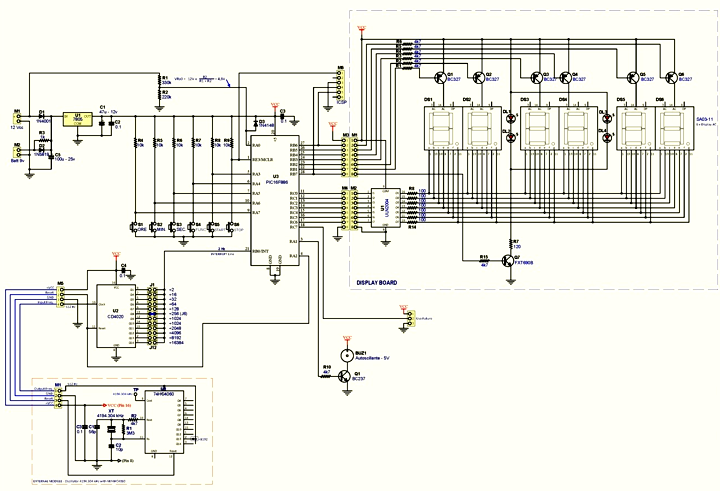Click pushbutton S6 STOP

point(231,227)
